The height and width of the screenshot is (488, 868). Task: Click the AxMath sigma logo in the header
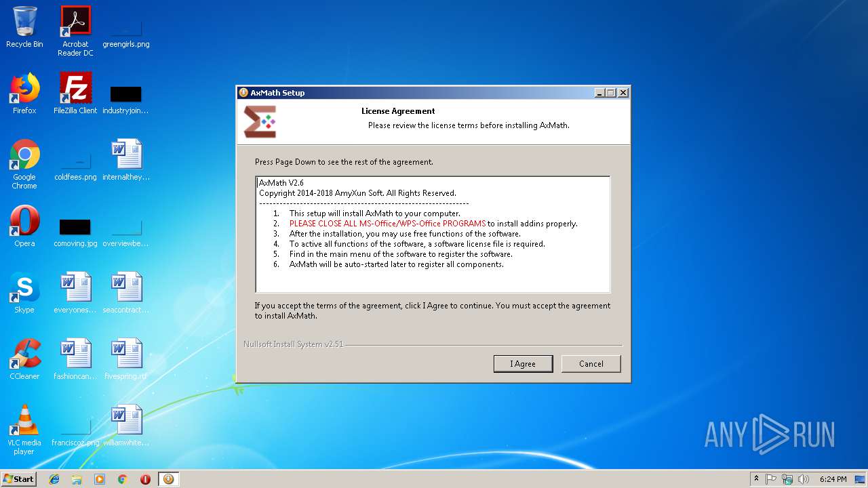[260, 122]
